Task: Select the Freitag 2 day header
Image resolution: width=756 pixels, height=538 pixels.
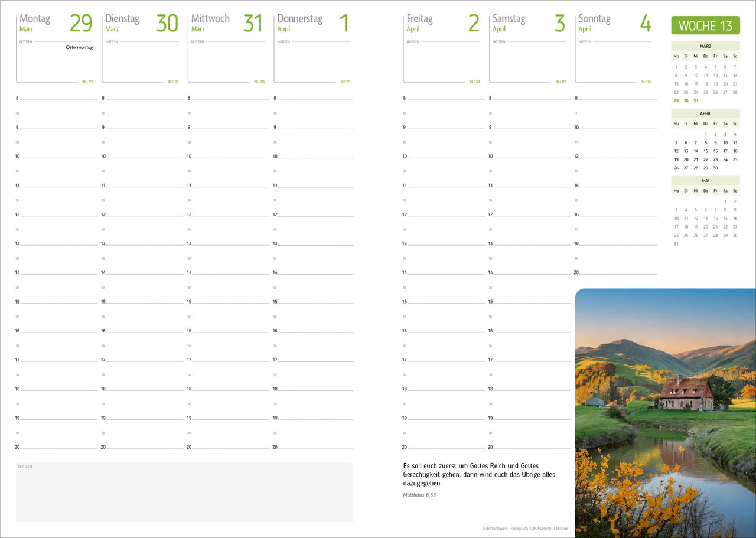Action: tap(443, 23)
